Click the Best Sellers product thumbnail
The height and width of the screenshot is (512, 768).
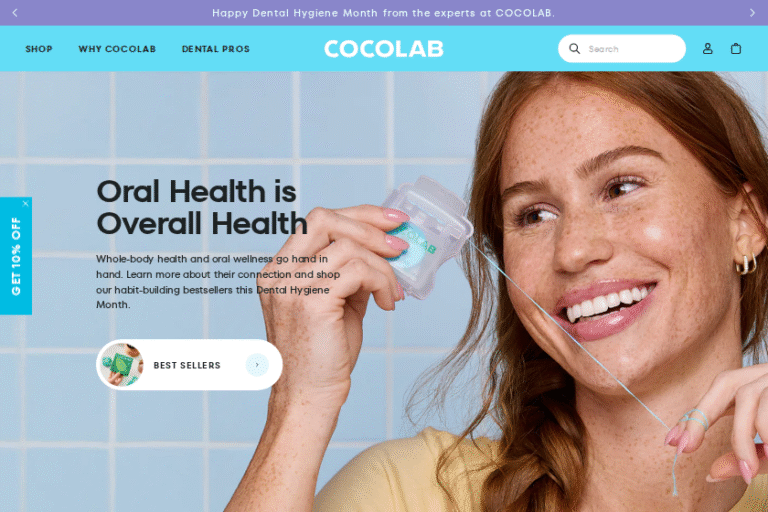pyautogui.click(x=121, y=365)
